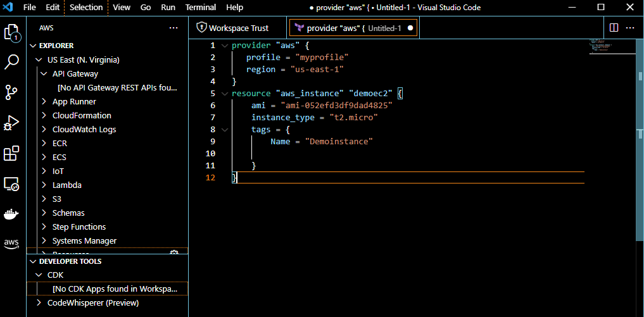Open the Extensions view icon
Image resolution: width=644 pixels, height=317 pixels.
click(12, 154)
